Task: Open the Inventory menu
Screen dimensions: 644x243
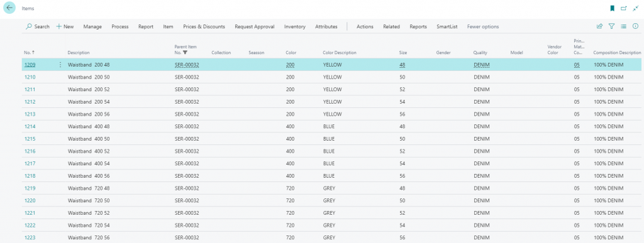Action: click(x=295, y=26)
